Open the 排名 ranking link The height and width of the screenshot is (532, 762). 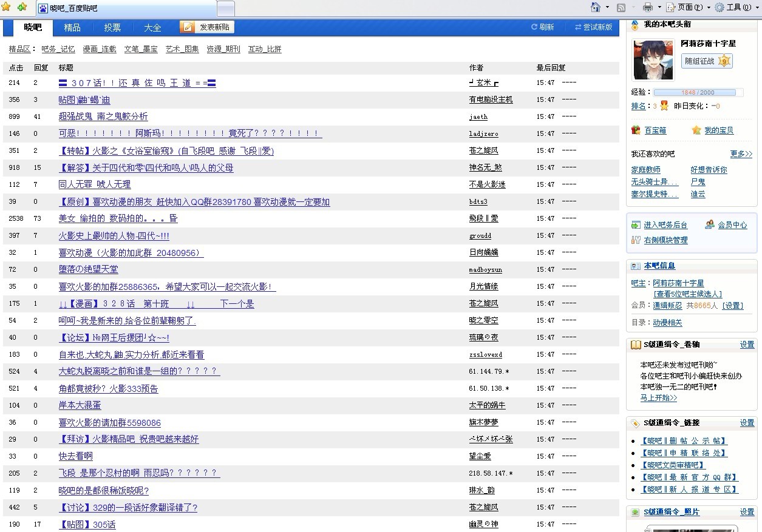point(638,106)
